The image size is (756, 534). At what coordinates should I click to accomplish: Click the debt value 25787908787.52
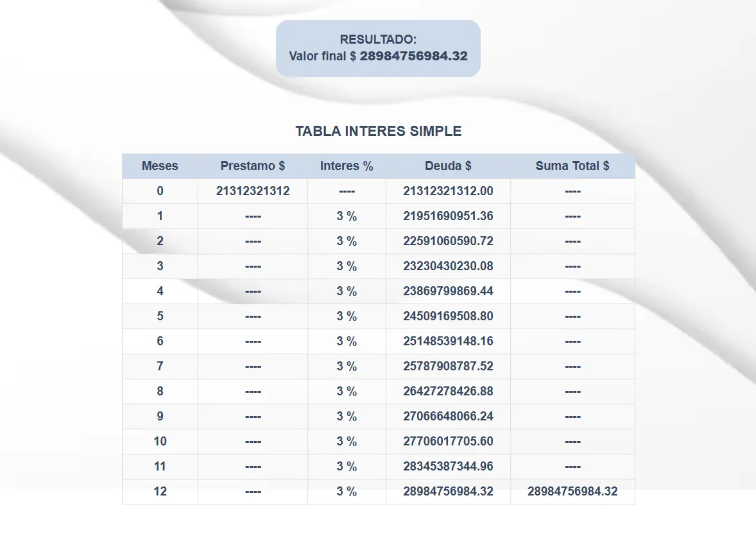448,366
